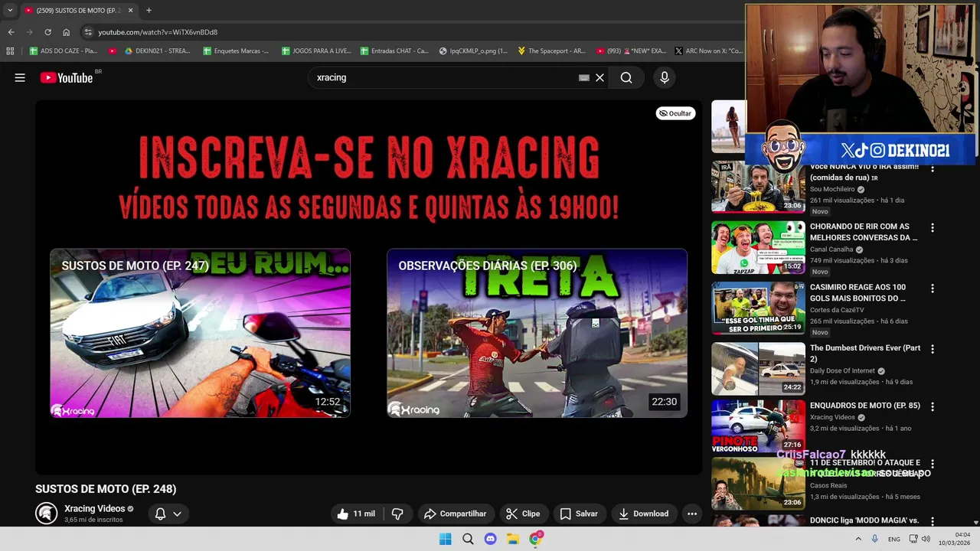Open Casimiro Reage aos 100 Gols title
Viewport: 980px width, 551px height.
tap(857, 292)
